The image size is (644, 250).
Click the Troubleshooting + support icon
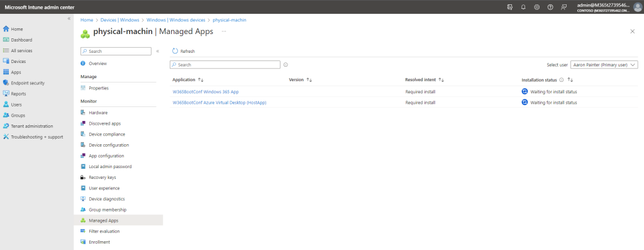(6, 137)
